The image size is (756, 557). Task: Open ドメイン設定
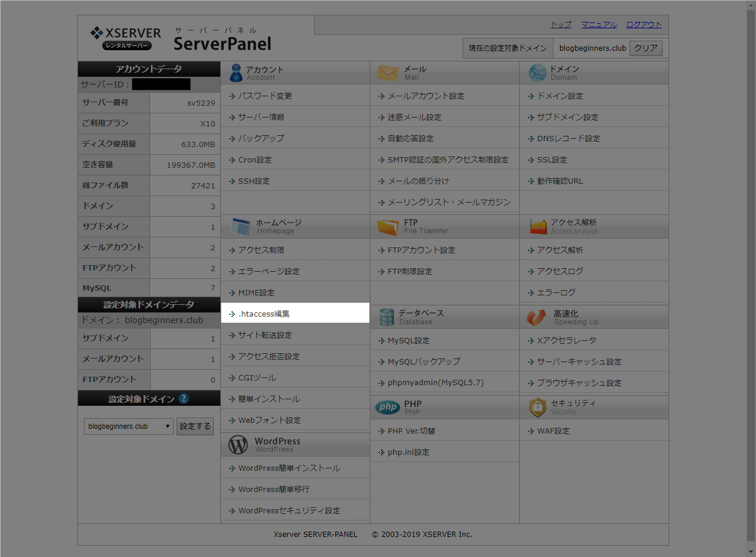coord(560,96)
